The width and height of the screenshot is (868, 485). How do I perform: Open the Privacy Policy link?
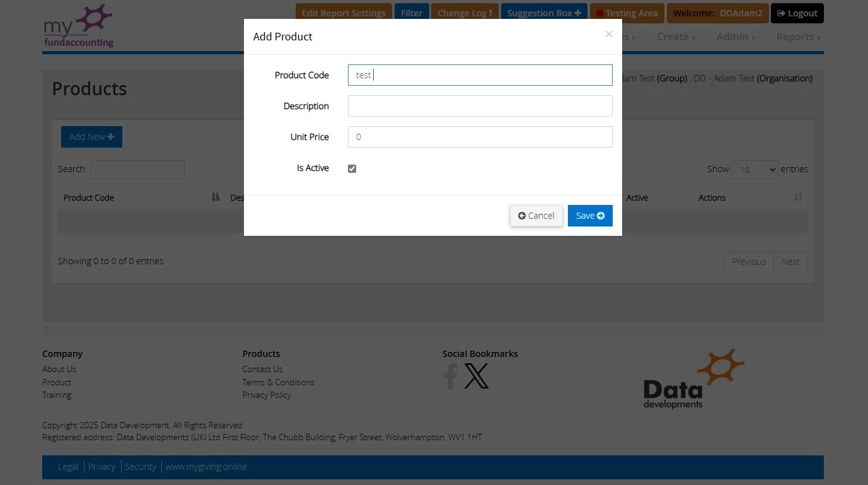[x=267, y=395]
